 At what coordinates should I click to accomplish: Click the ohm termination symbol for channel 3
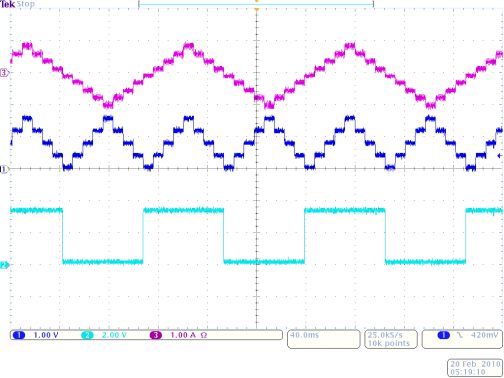pyautogui.click(x=204, y=335)
